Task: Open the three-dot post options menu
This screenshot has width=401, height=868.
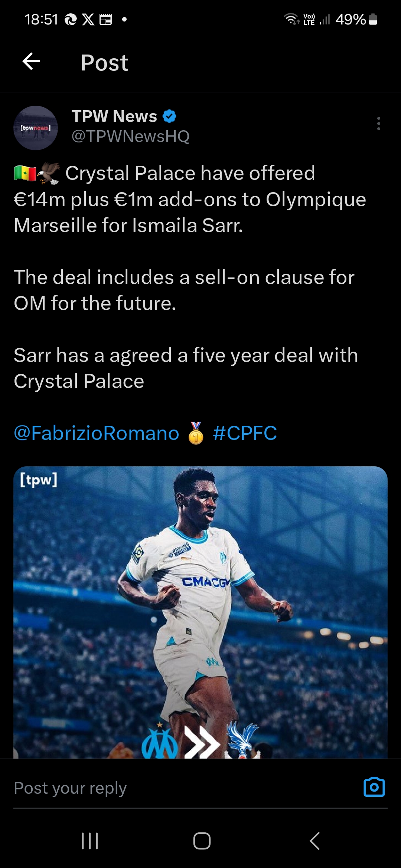Action: pyautogui.click(x=378, y=124)
